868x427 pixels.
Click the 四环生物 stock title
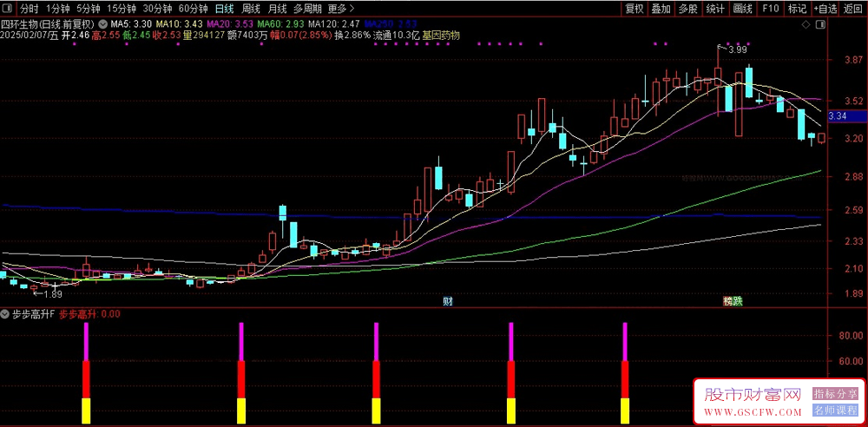[x=49, y=24]
